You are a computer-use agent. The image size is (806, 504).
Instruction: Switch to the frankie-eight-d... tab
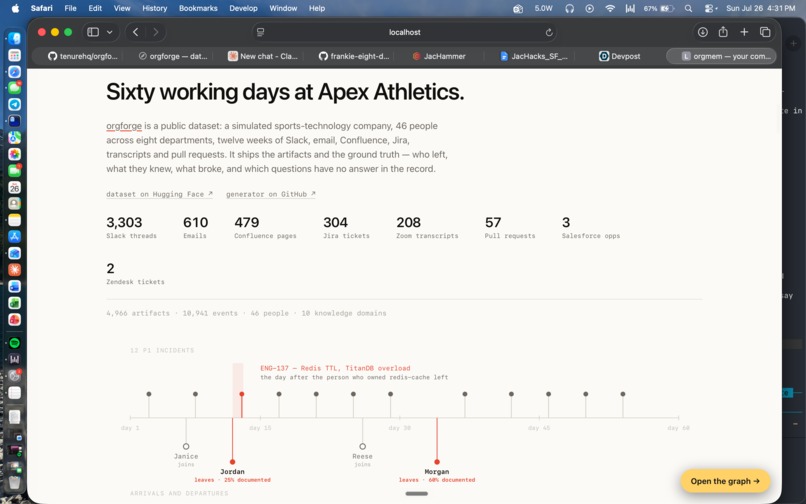pyautogui.click(x=354, y=56)
